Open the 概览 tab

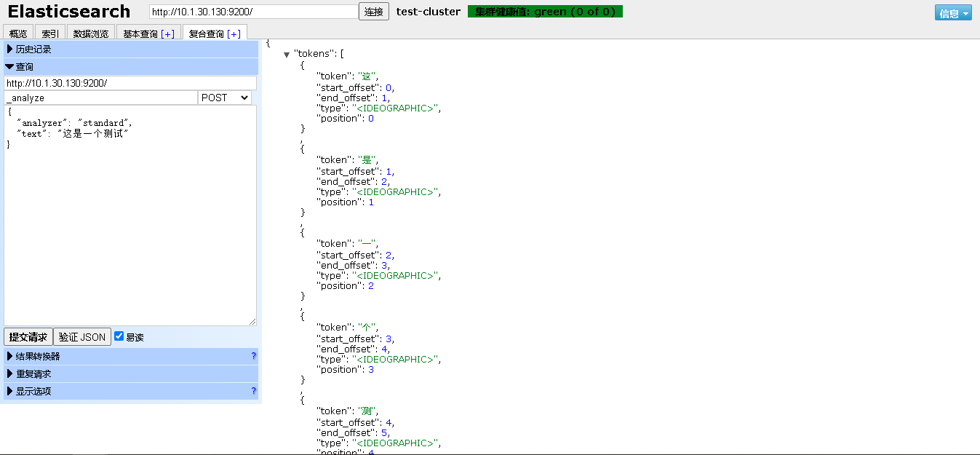click(x=19, y=33)
